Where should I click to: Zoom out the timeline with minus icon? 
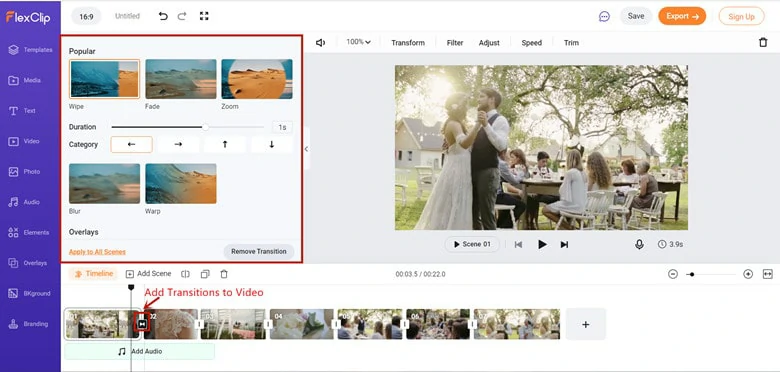(673, 274)
